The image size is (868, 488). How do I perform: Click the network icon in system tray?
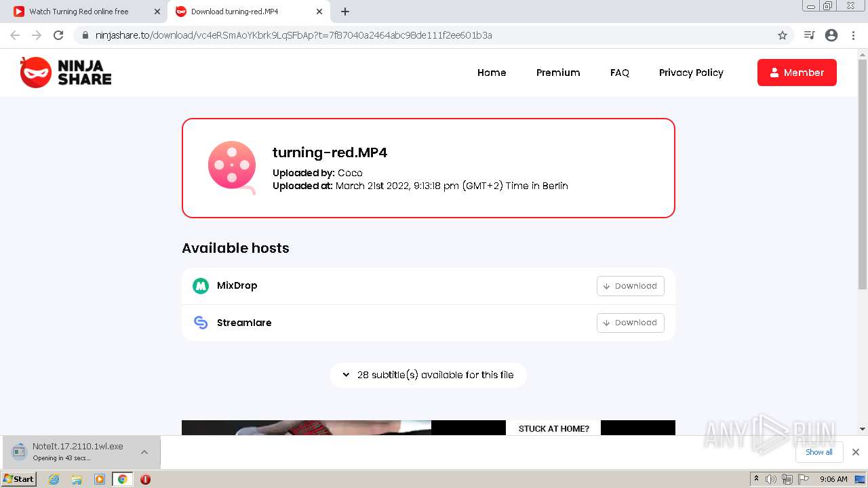(x=787, y=479)
